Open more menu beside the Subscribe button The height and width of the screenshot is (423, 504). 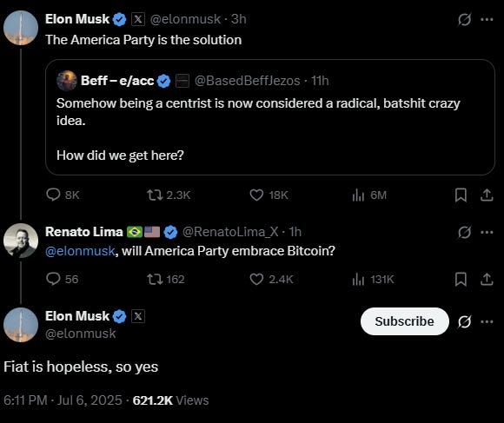(x=487, y=321)
